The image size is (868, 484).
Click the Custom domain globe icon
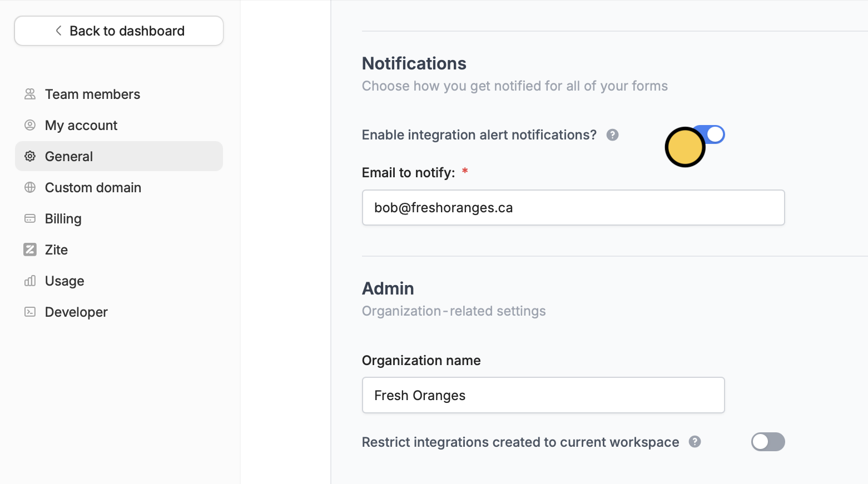pyautogui.click(x=30, y=187)
